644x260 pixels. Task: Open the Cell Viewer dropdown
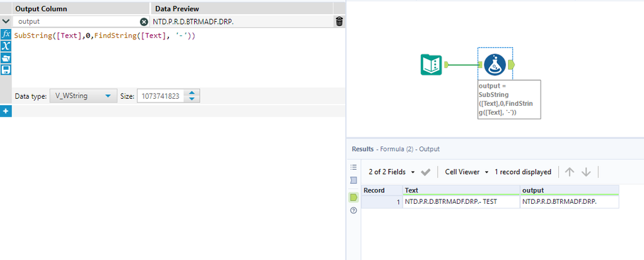(467, 172)
